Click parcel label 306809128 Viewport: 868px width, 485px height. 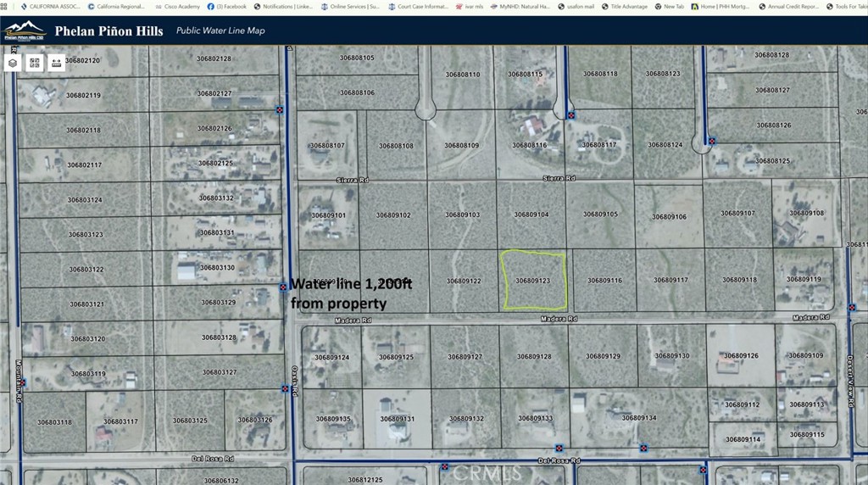534,357
